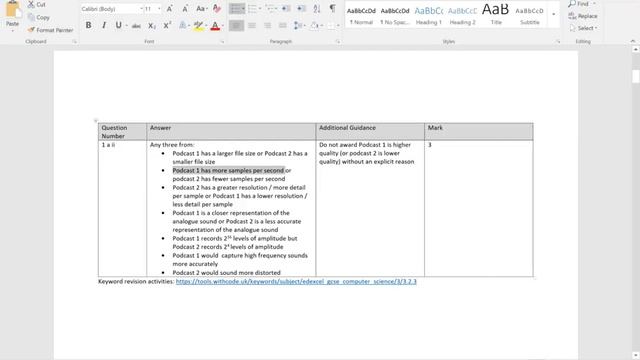Toggle Italic formatting
The height and width of the screenshot is (360, 640).
pos(104,25)
